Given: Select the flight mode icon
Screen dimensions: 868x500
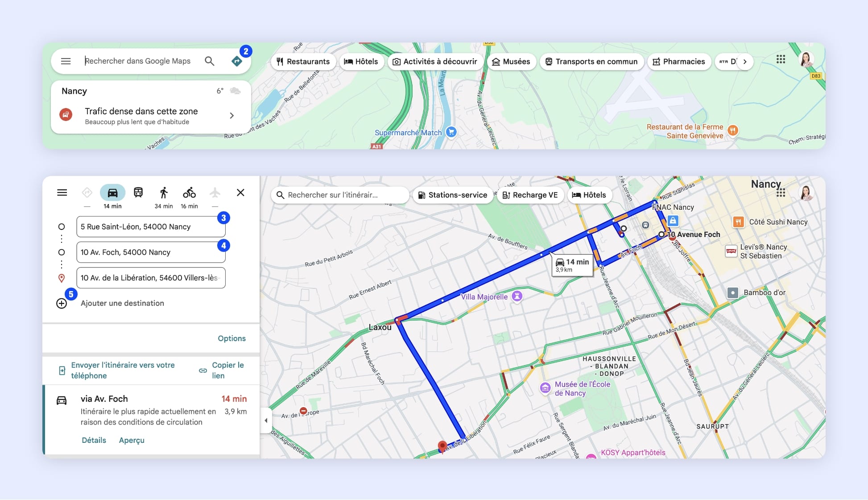Looking at the screenshot, I should pos(215,192).
